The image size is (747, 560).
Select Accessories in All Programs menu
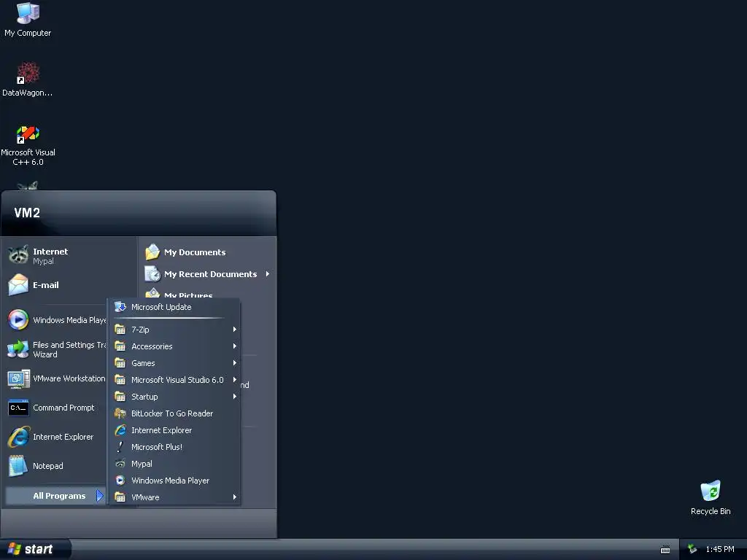(174, 346)
